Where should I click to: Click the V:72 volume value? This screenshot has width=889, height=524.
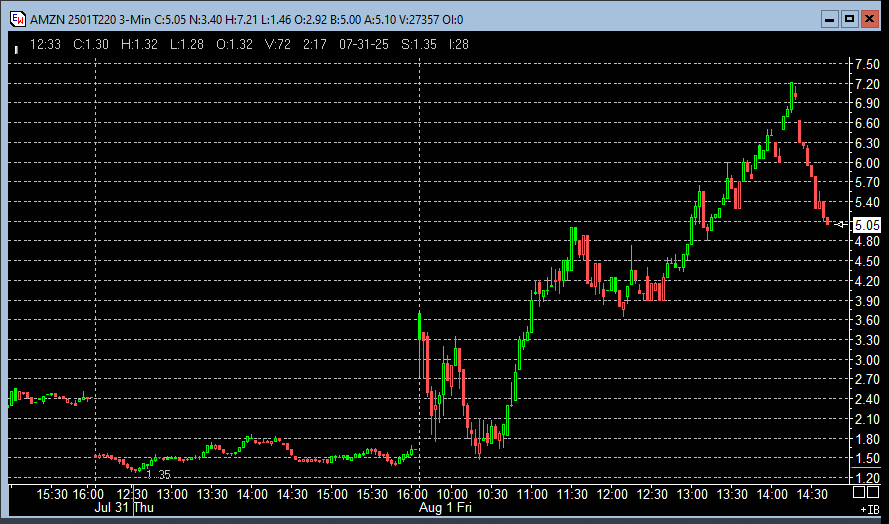pyautogui.click(x=278, y=44)
